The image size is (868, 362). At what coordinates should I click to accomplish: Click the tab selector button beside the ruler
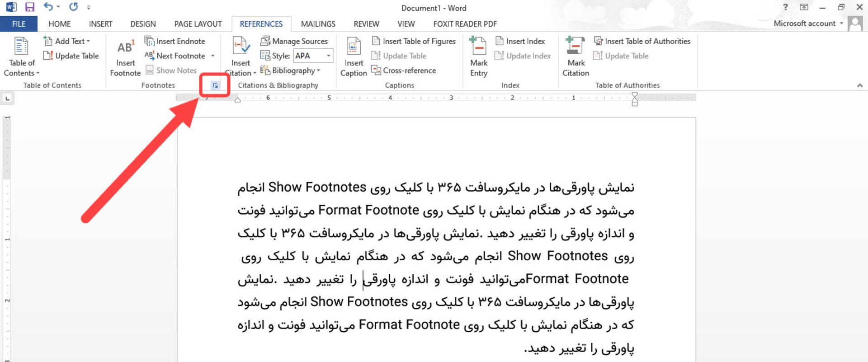point(7,98)
